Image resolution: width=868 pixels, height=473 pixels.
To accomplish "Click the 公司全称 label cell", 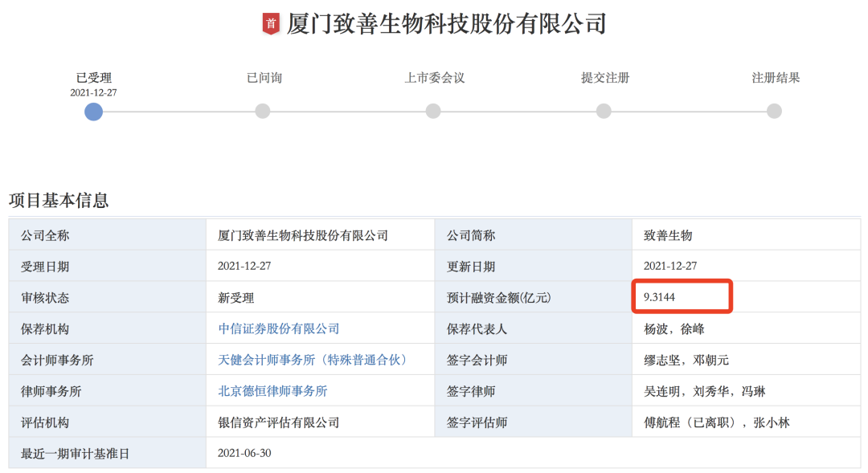I will pyautogui.click(x=108, y=235).
